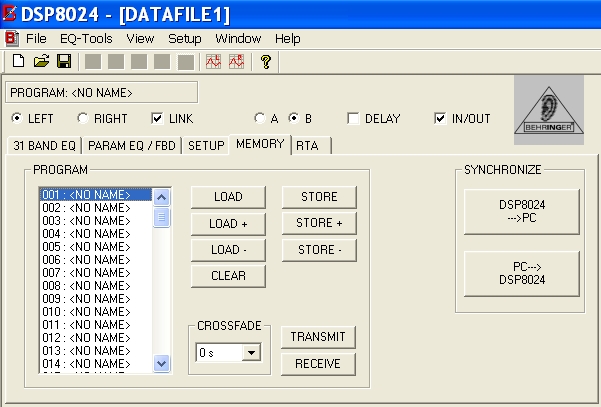Viewport: 601px width, 407px height.
Task: Click the PC---> DSP8024 synchronize button
Action: 522,273
